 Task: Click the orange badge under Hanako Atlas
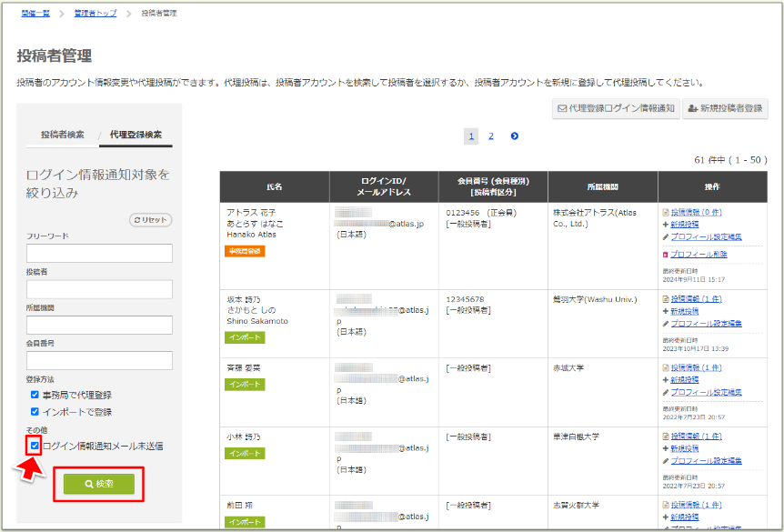pos(246,251)
